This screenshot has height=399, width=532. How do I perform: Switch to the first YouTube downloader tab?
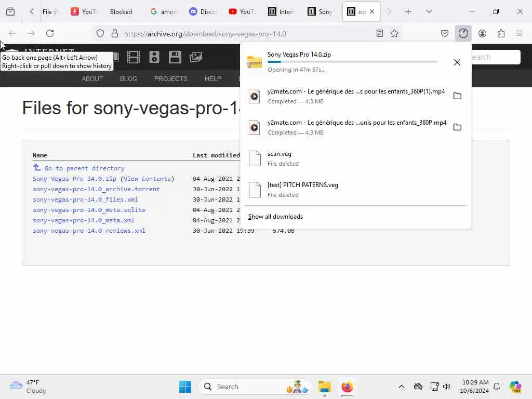pos(84,12)
